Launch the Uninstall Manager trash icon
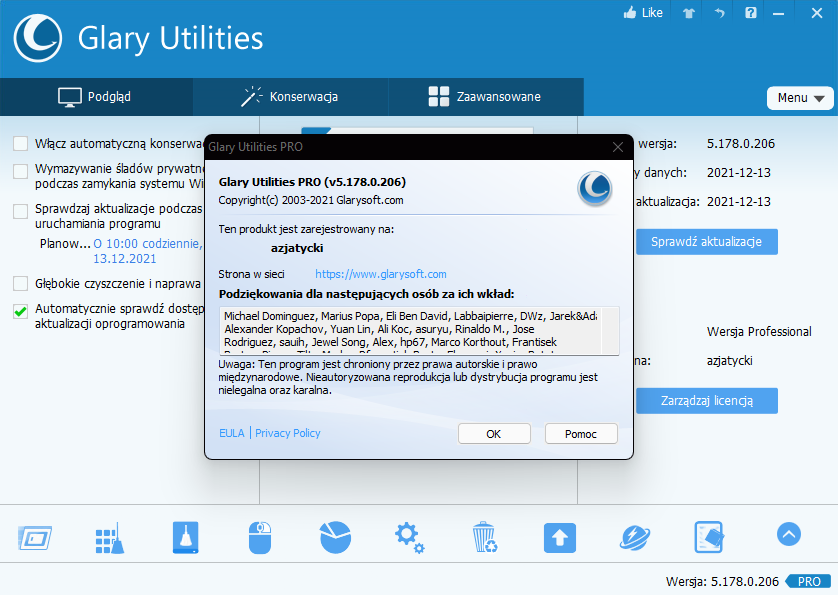Viewport: 838px width, 595px height. coord(485,537)
